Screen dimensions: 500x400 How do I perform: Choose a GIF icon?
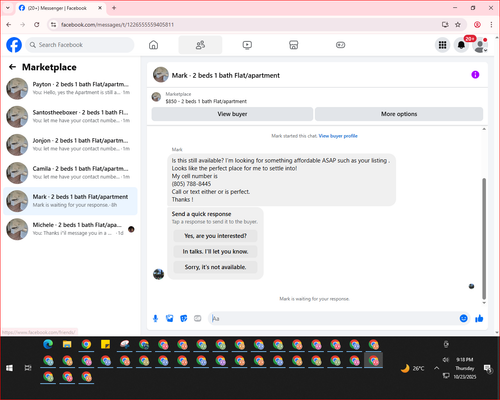[198, 319]
